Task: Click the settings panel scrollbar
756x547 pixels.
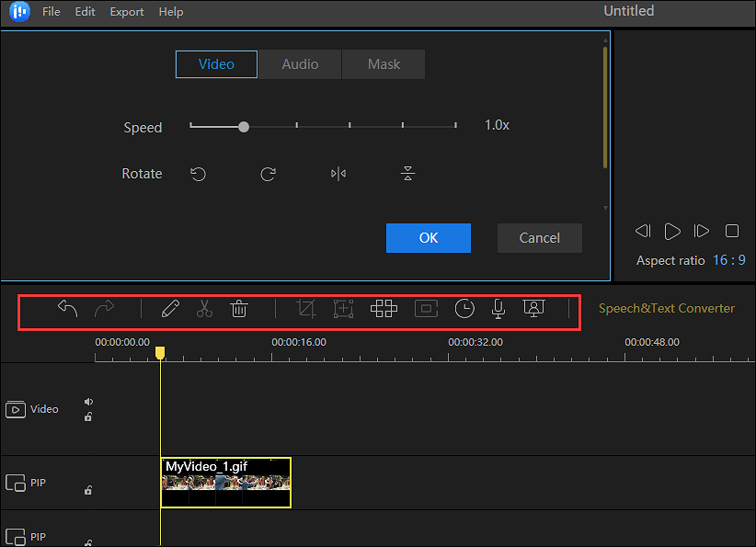Action: (x=605, y=107)
